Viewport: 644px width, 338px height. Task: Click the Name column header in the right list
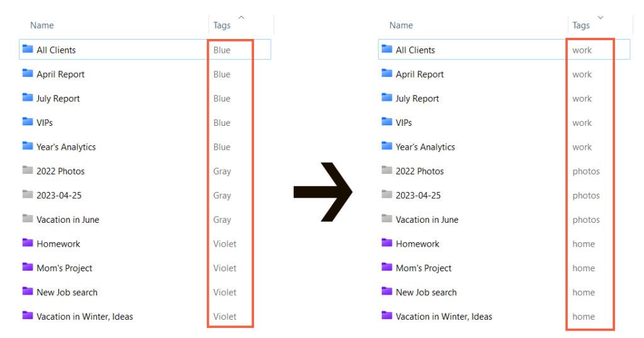coord(401,25)
